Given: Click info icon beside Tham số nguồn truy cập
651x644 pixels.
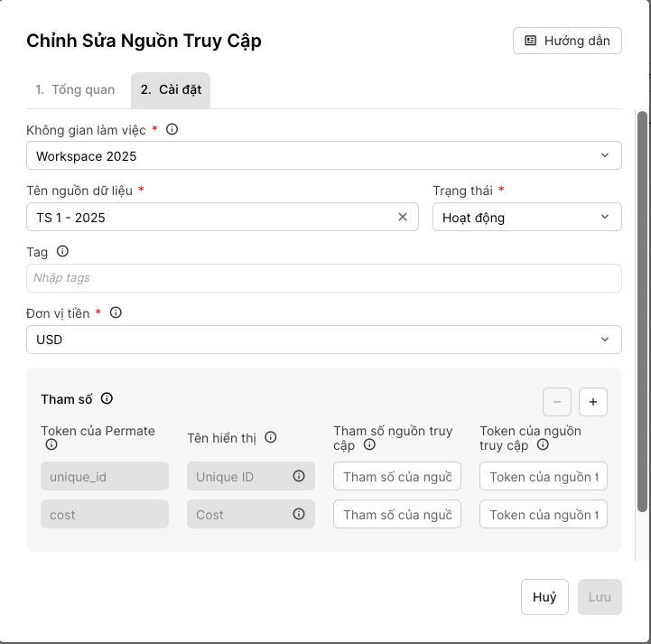Looking at the screenshot, I should pos(369,444).
